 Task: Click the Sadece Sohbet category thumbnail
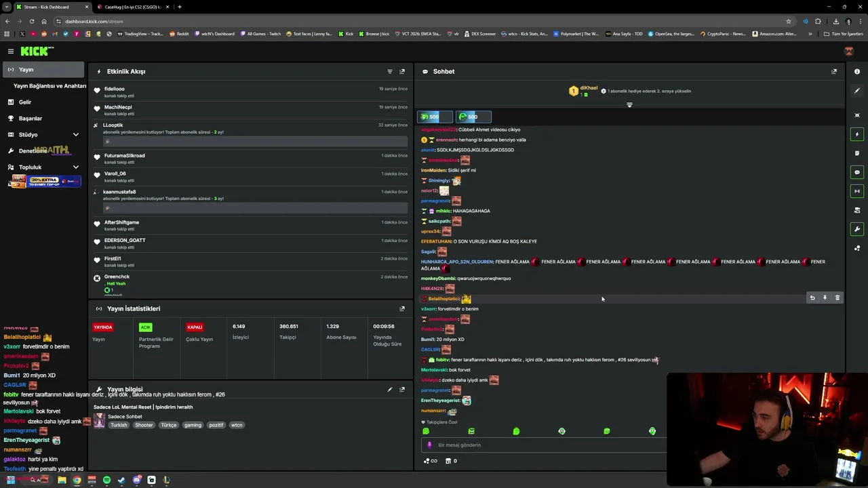point(99,420)
